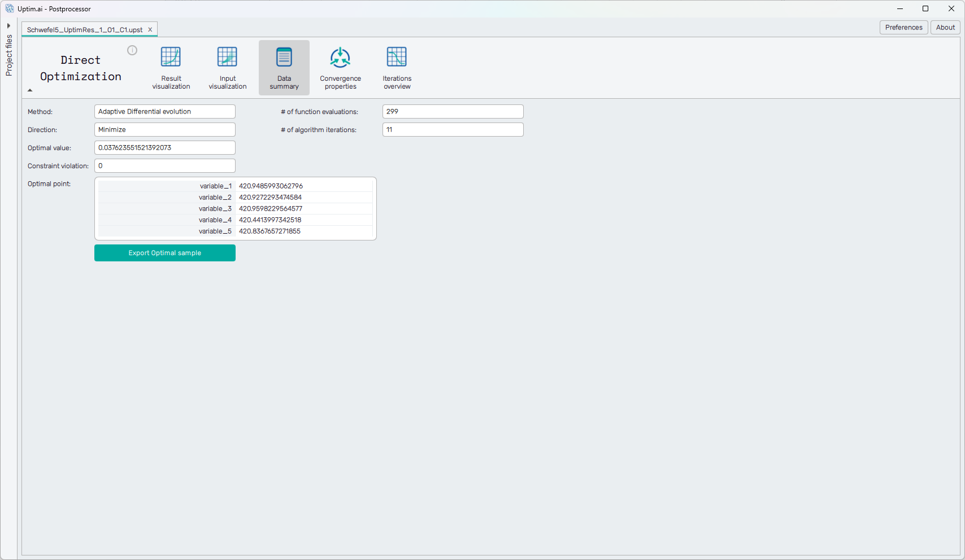The height and width of the screenshot is (560, 965).
Task: Open the Input visualization view
Action: point(227,68)
